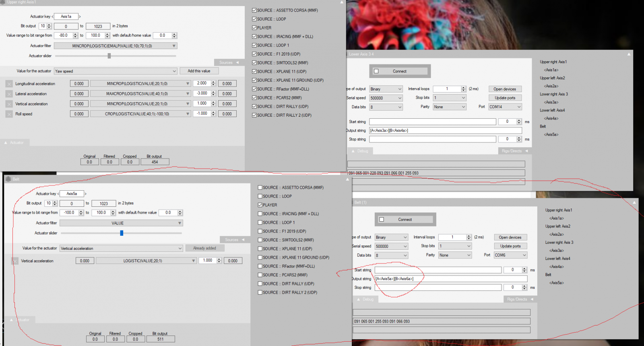Image resolution: width=644 pixels, height=346 pixels.
Task: Uncheck SOURCE :: PCARS2 (MMF) in Upper right Axis1 window
Action: [254, 98]
